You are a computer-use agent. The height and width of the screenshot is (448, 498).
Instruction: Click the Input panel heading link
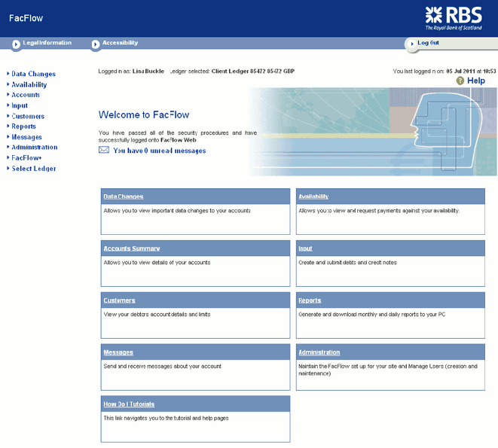point(305,248)
